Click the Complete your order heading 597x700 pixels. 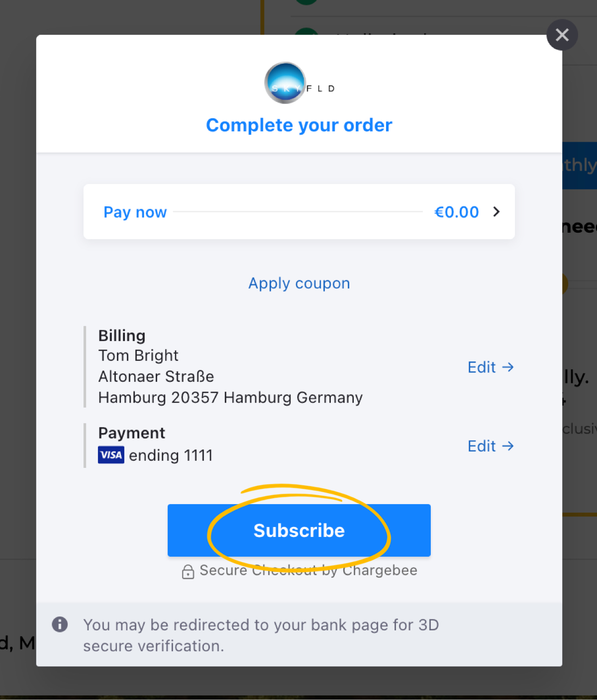[x=299, y=125]
